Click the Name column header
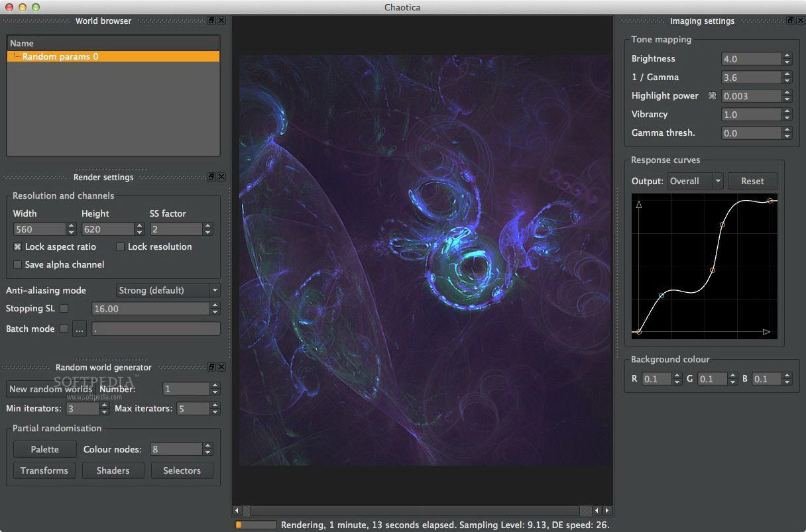The width and height of the screenshot is (806, 532). point(113,43)
